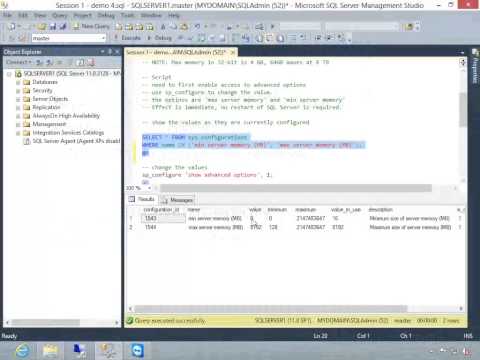Screen dimensions: 480x360
Task: Click the Object Explorer horizontal scrollbar
Action: 46,323
